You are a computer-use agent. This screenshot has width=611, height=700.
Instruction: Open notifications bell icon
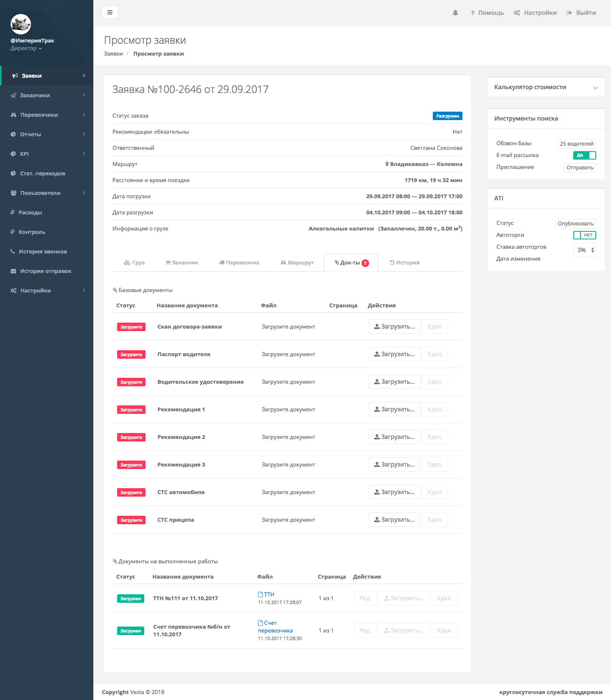pos(455,13)
